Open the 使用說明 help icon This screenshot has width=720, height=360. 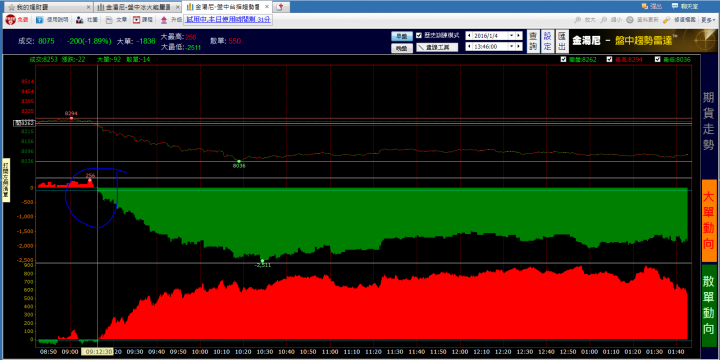tap(39, 20)
